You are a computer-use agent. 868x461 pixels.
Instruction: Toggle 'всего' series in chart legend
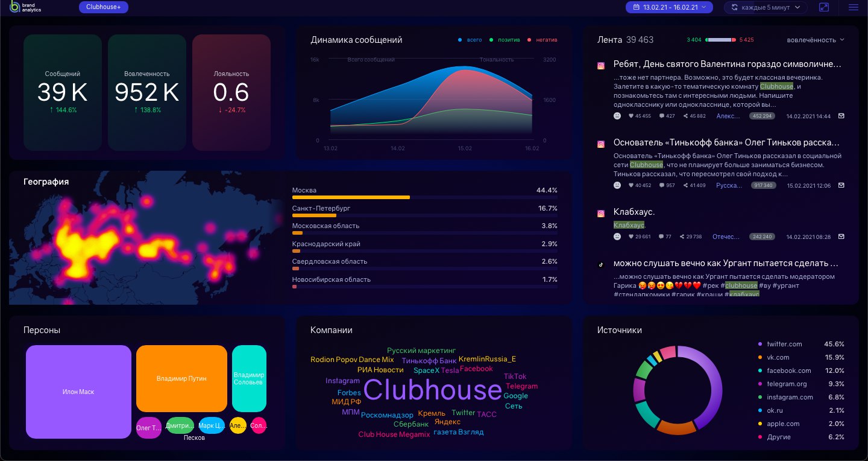tap(470, 40)
